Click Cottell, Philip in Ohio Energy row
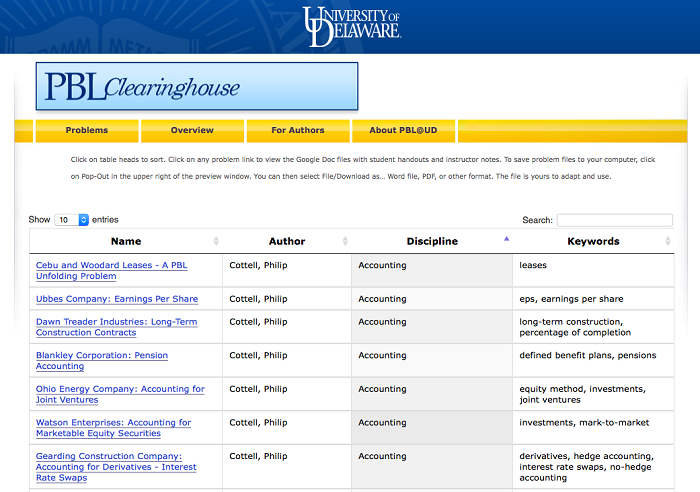Viewport: 700px width, 492px height. [258, 389]
